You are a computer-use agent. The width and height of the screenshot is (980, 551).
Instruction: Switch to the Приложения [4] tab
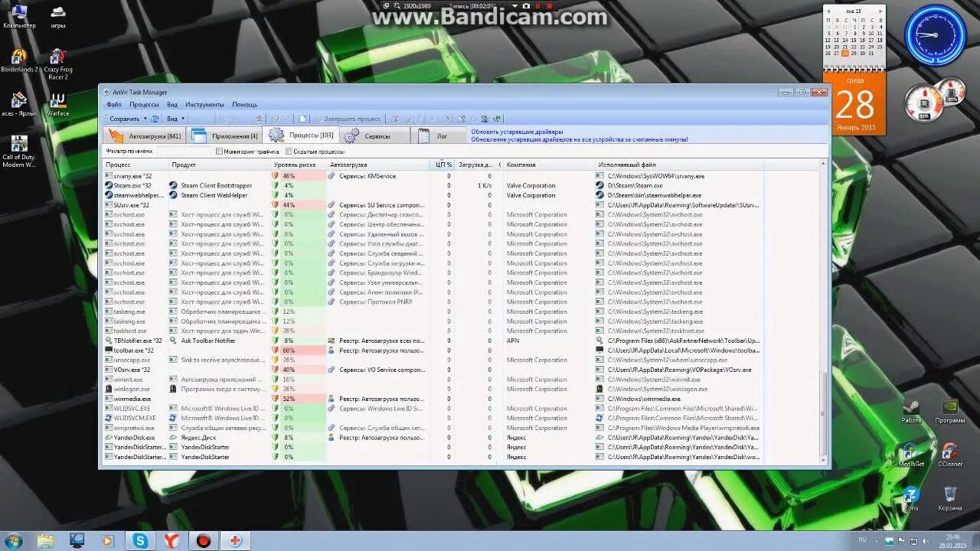tap(225, 136)
